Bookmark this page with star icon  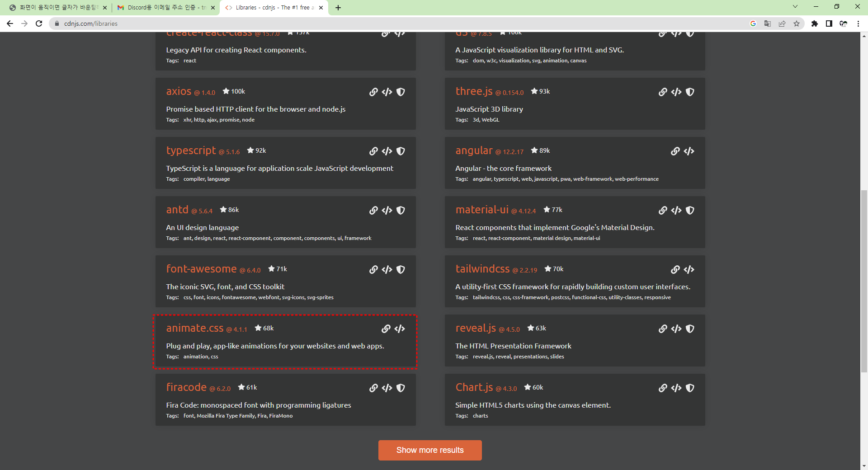click(797, 23)
